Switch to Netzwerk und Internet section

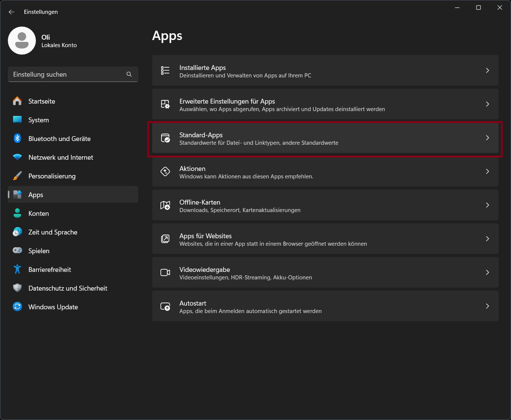[61, 157]
